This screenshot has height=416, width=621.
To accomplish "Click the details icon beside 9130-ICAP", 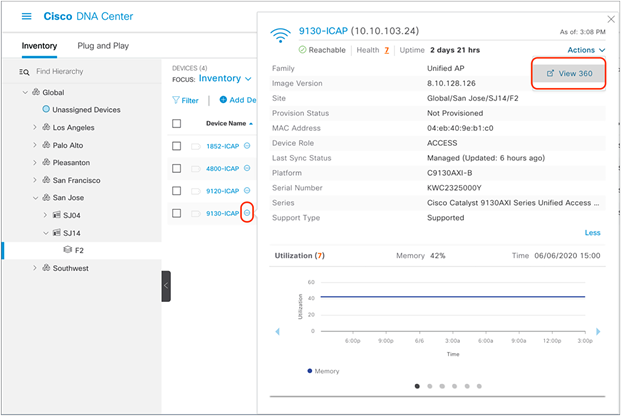I will 247,213.
